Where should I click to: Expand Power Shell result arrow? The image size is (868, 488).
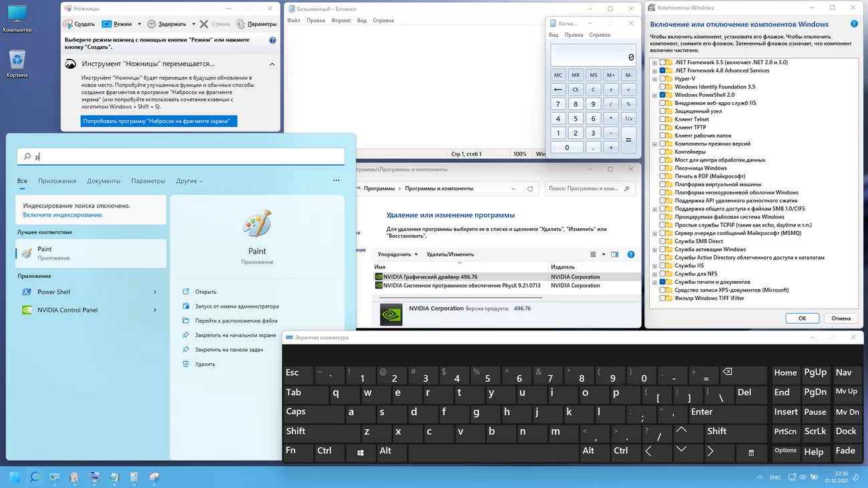coord(155,292)
